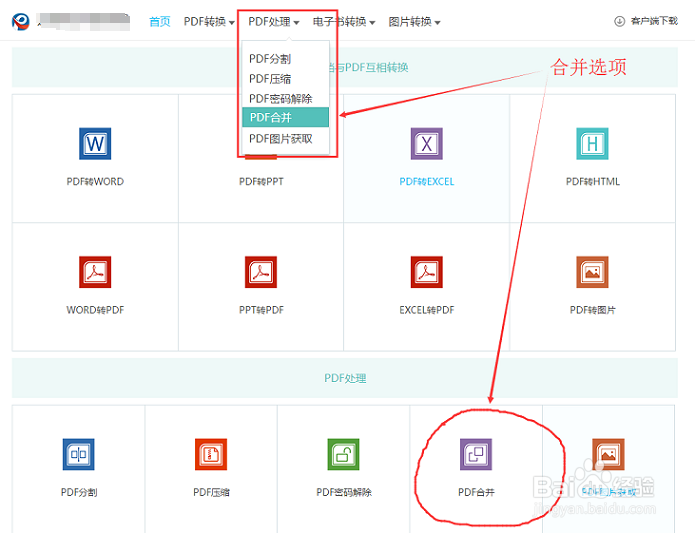Click the PDF转EXCEL purple X icon
The height and width of the screenshot is (533, 695).
click(x=426, y=144)
